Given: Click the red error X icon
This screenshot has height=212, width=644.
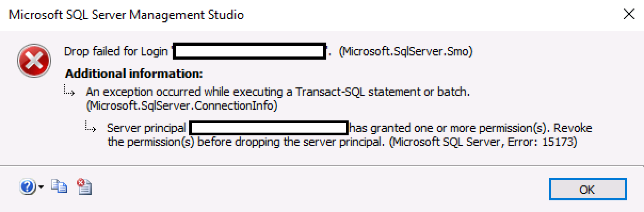Looking at the screenshot, I should [34, 60].
